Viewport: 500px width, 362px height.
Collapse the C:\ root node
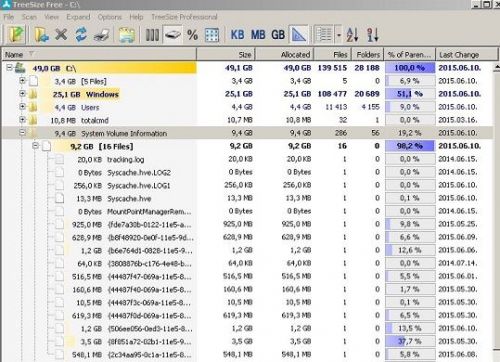[9, 68]
